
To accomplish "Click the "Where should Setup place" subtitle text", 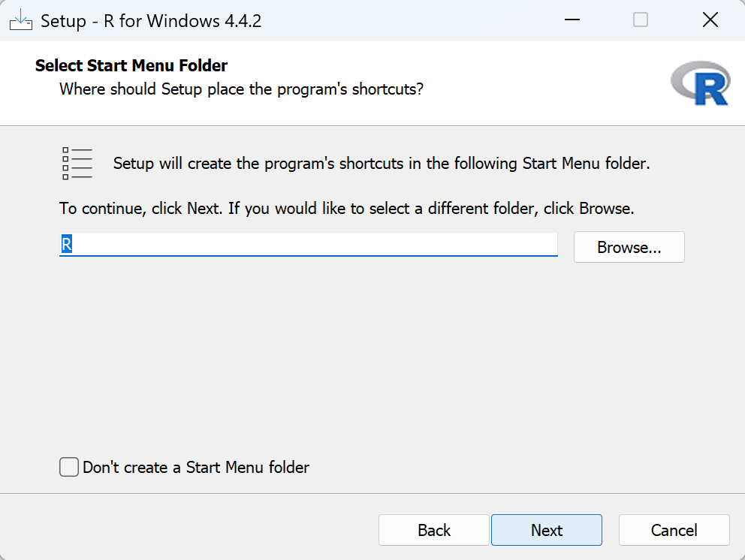I will [x=241, y=89].
